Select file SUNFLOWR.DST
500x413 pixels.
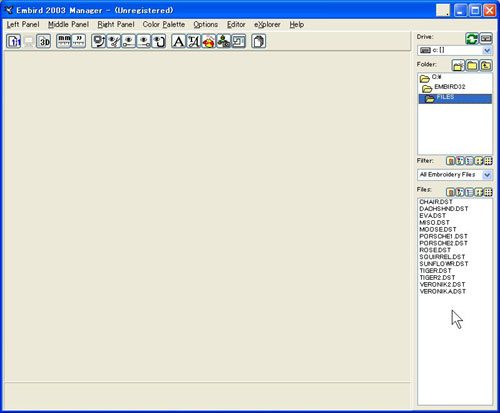click(x=444, y=264)
